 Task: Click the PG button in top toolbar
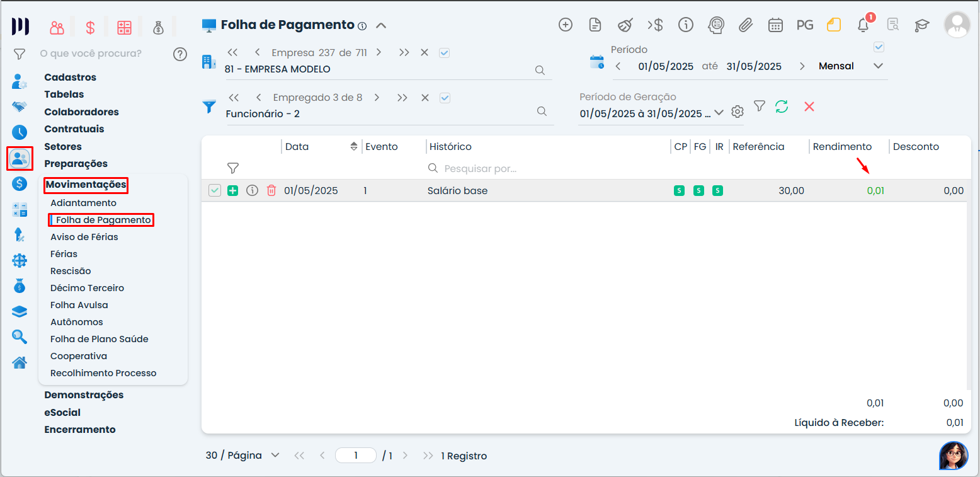click(804, 25)
